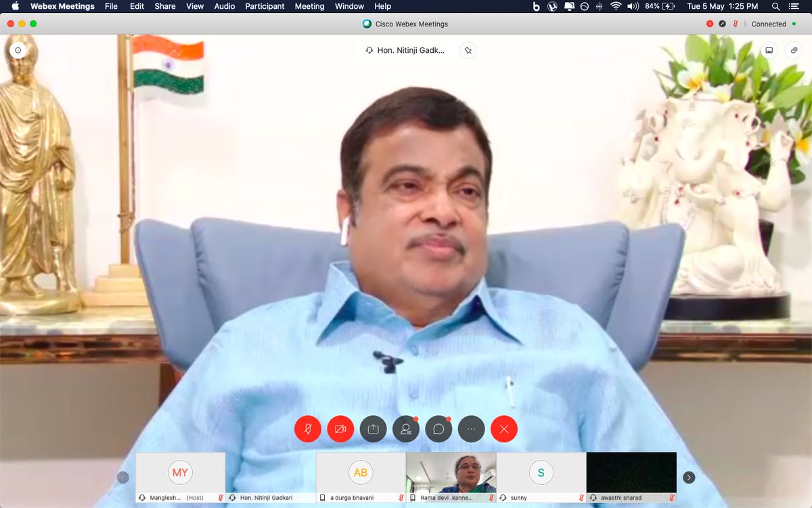This screenshot has height=508, width=812.
Task: Open the Audio menu
Action: coord(224,6)
